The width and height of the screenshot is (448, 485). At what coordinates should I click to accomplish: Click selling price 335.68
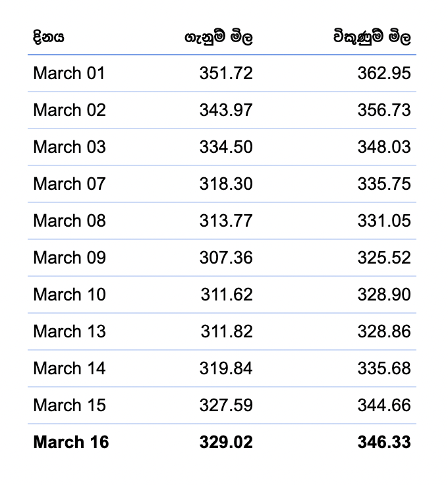pos(384,368)
